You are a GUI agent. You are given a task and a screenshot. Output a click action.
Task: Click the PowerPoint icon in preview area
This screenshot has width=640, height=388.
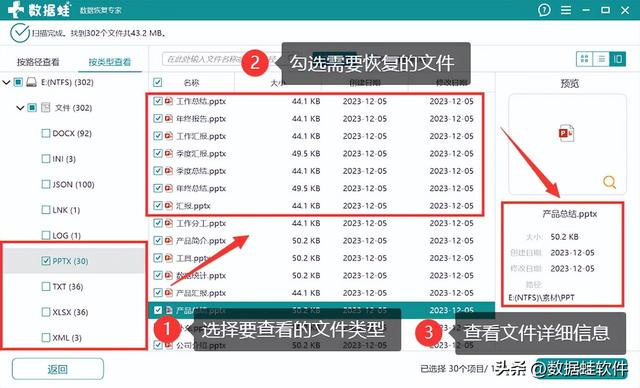pos(566,133)
